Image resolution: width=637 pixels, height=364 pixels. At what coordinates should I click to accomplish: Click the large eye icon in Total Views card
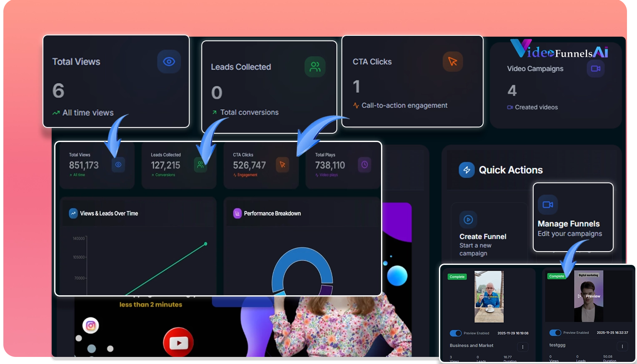pos(169,62)
